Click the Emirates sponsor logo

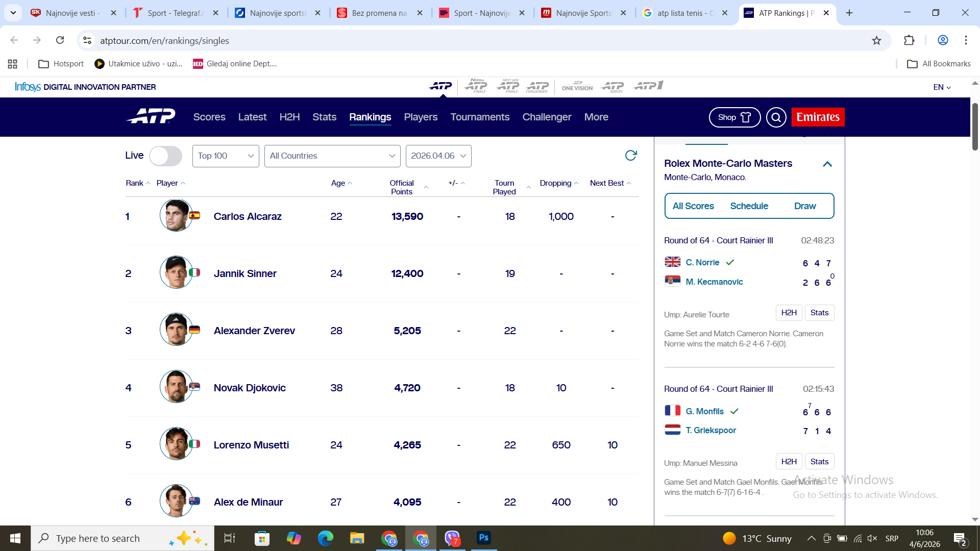pyautogui.click(x=818, y=117)
